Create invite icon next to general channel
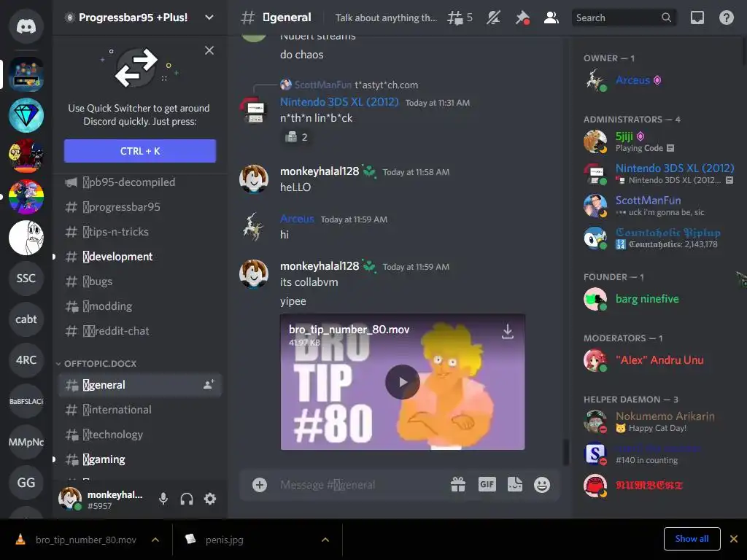 [x=209, y=385]
